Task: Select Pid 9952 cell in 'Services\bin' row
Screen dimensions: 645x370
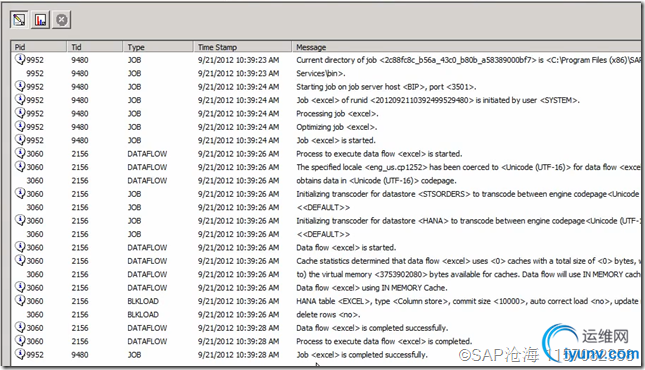Action: pos(35,73)
